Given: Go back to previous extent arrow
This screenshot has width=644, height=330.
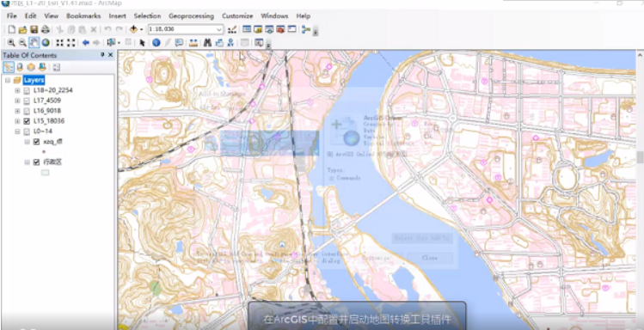Looking at the screenshot, I should point(85,42).
